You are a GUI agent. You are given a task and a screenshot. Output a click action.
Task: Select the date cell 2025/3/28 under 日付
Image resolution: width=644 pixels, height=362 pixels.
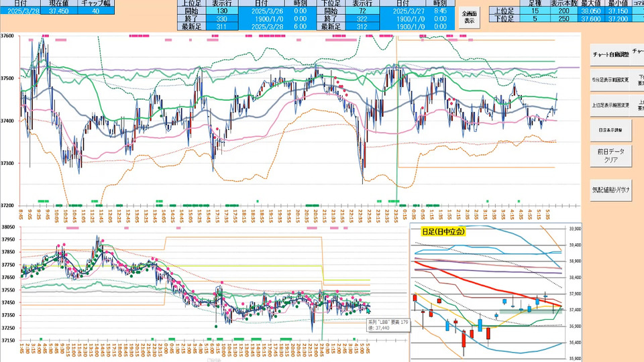[x=21, y=11]
